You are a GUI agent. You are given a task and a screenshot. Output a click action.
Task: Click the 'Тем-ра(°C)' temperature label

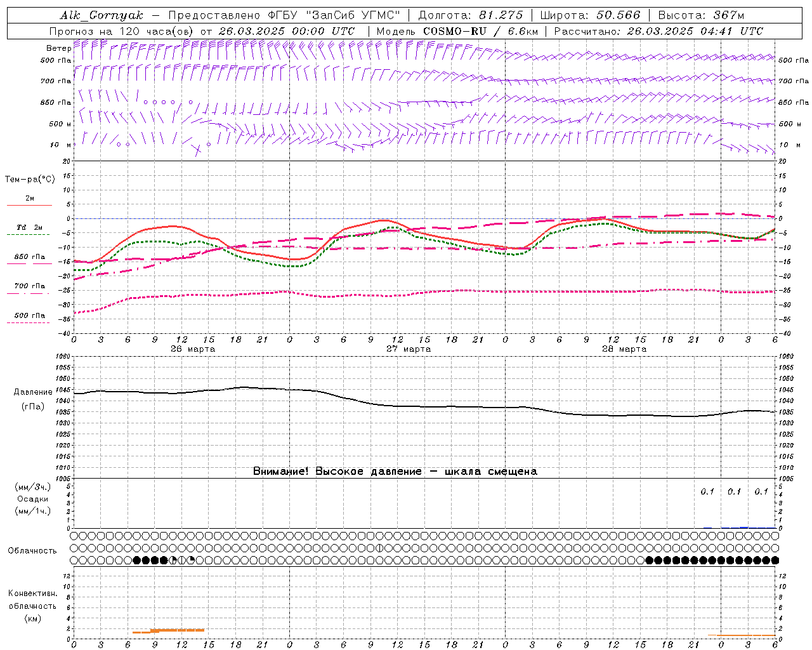30,180
